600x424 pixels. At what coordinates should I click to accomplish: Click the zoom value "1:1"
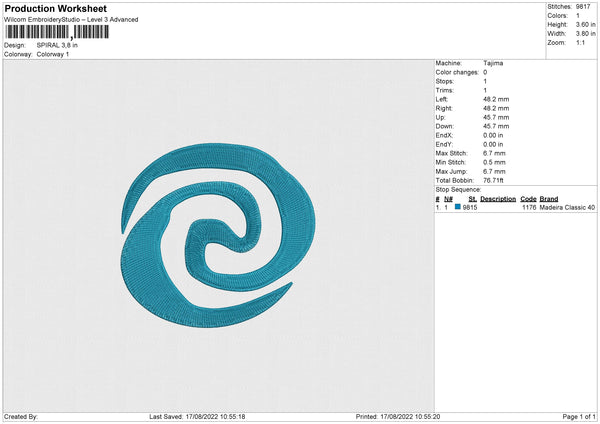point(580,42)
